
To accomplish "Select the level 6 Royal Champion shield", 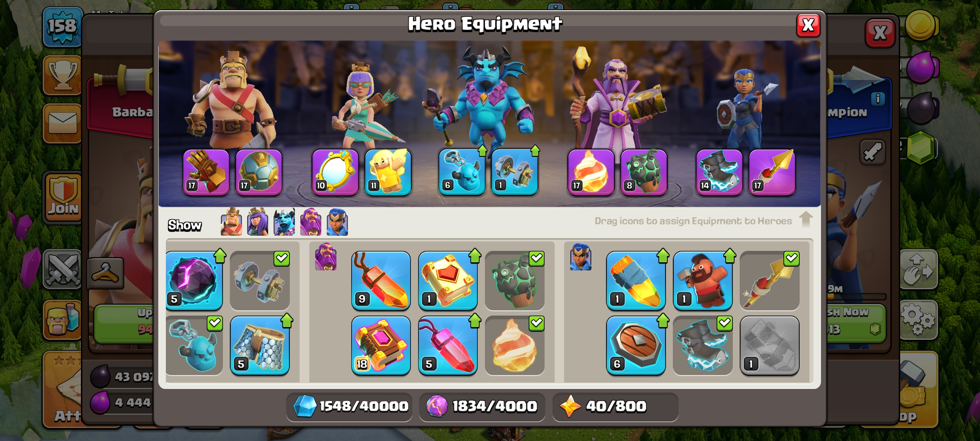I will coord(636,346).
